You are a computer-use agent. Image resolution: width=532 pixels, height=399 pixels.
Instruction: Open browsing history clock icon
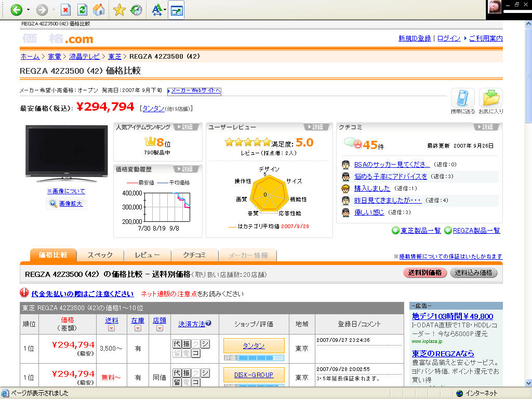[x=136, y=10]
